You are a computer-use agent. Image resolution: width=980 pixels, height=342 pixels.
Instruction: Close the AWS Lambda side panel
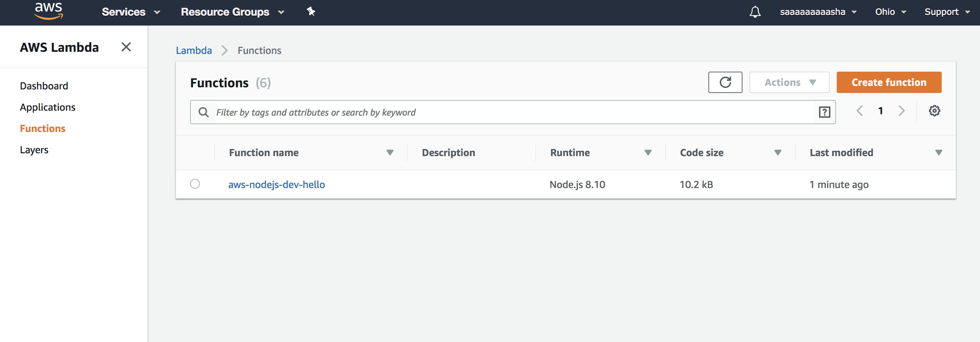click(126, 47)
